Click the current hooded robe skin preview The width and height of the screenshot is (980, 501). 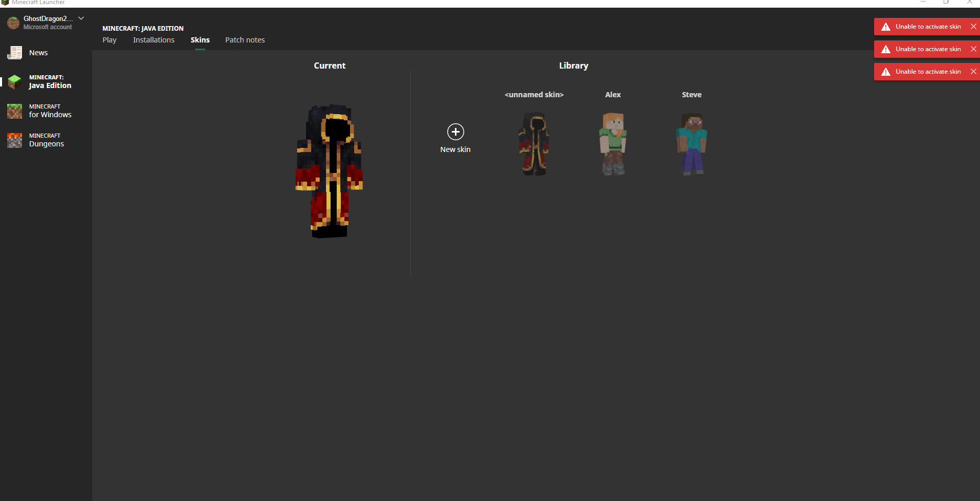pos(330,171)
